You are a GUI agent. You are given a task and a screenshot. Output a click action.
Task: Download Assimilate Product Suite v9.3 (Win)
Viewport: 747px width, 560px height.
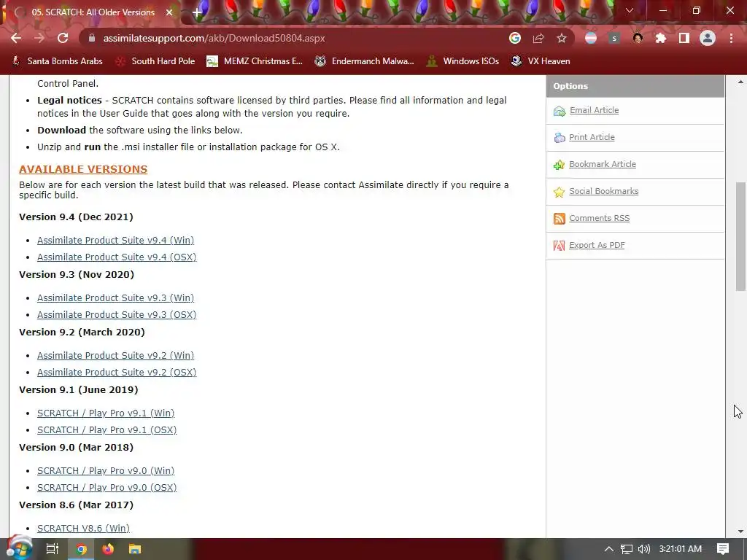click(x=116, y=297)
